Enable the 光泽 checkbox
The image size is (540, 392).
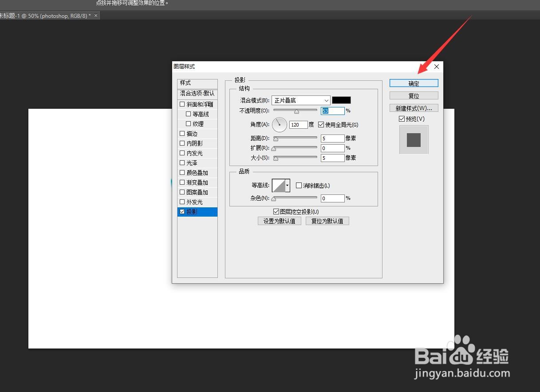182,163
